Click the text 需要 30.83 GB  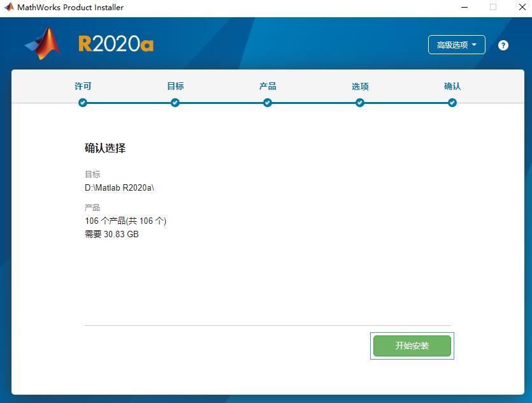(111, 234)
